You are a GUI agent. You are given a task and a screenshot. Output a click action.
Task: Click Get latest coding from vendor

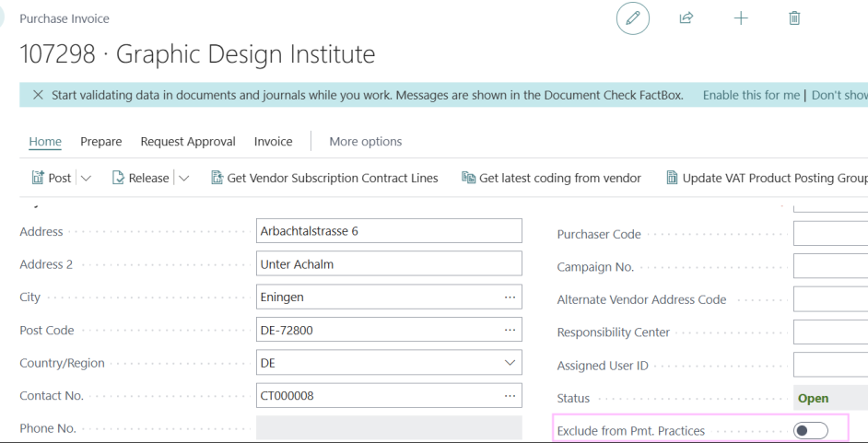point(551,178)
